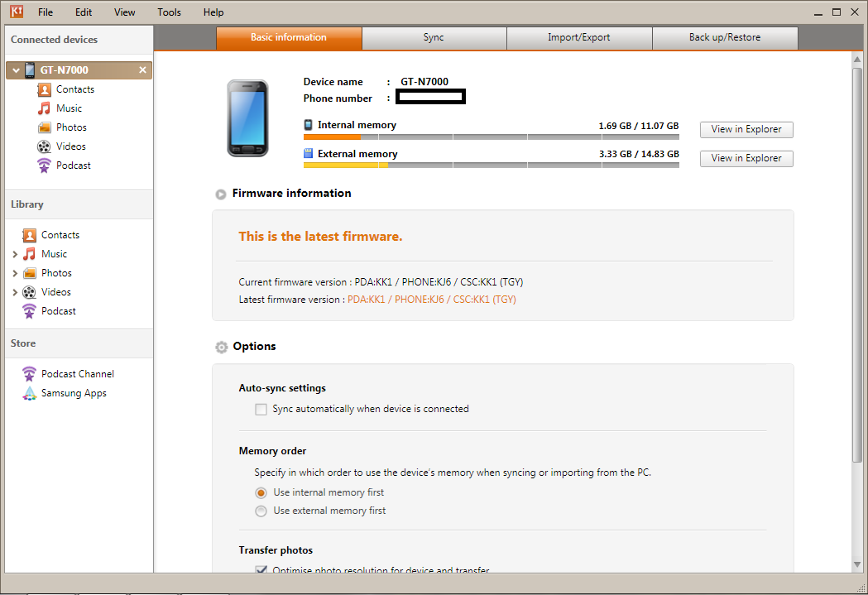868x595 pixels.
Task: Click the Internal memory phone icon
Action: pyautogui.click(x=309, y=125)
